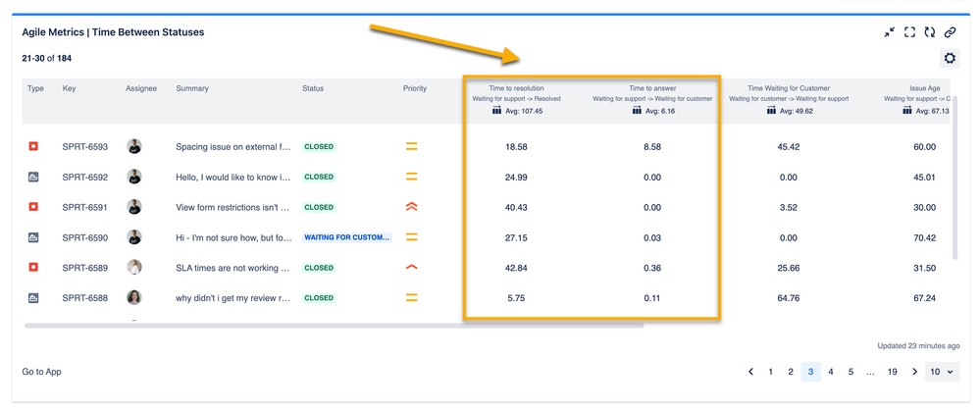This screenshot has width=980, height=411.
Task: Click the service request icon for SPRT-6590
Action: (x=33, y=237)
